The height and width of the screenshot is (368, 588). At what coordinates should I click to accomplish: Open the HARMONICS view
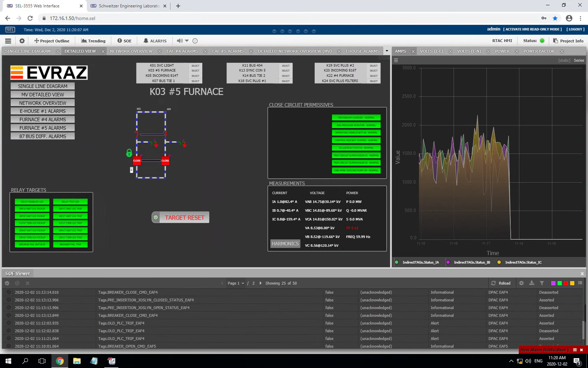(x=285, y=244)
